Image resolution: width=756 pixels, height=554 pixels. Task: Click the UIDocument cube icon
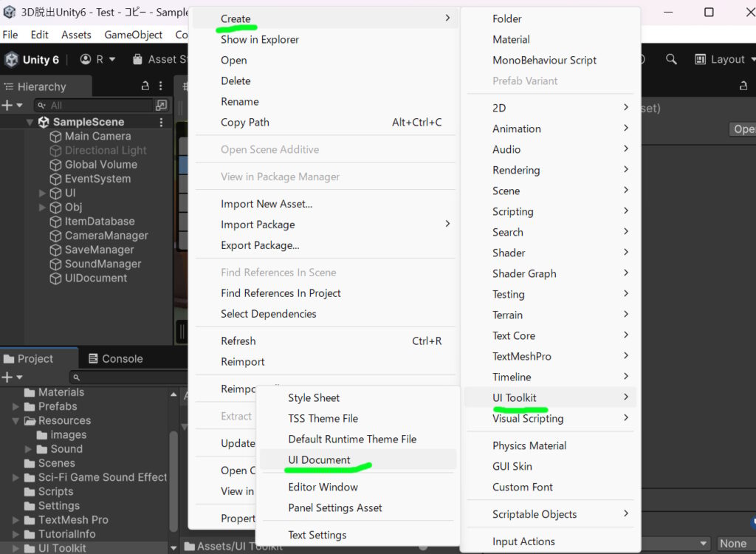[x=55, y=278]
